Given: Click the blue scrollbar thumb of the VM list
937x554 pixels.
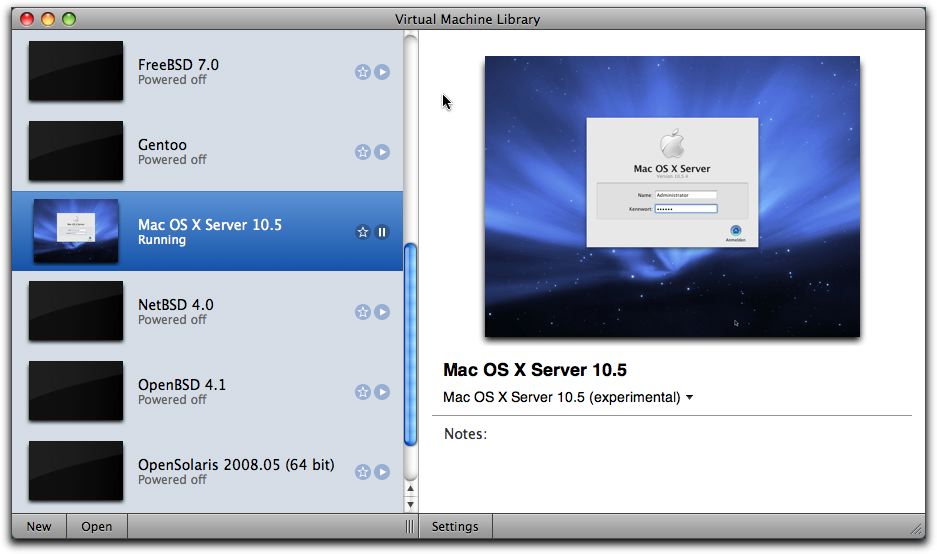Looking at the screenshot, I should click(411, 344).
